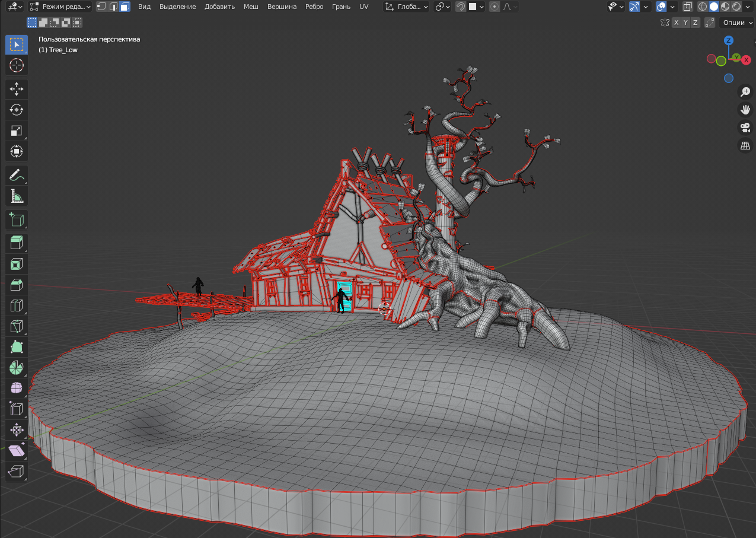Click the Z axis on the navigation gizmo
This screenshot has width=756, height=538.
point(729,40)
